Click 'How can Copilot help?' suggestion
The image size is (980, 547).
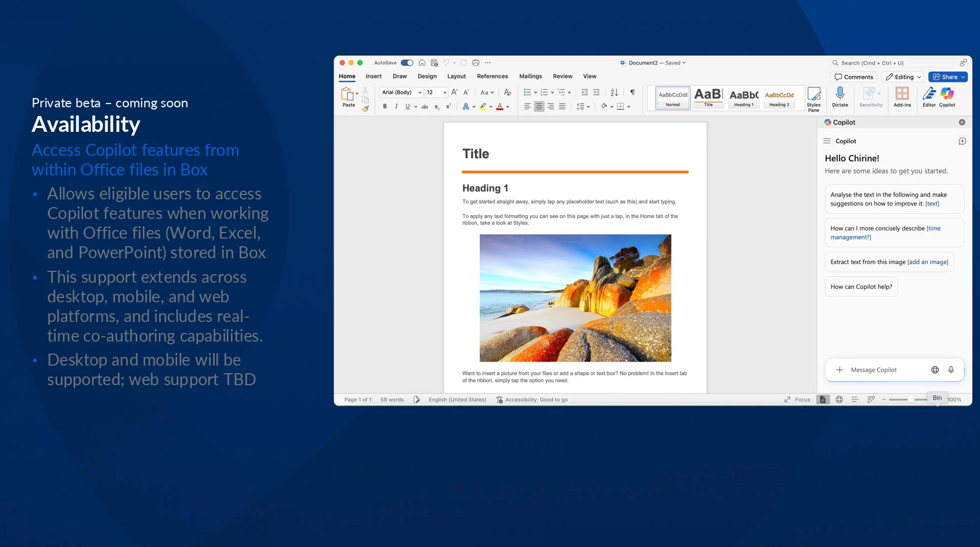[x=861, y=287]
